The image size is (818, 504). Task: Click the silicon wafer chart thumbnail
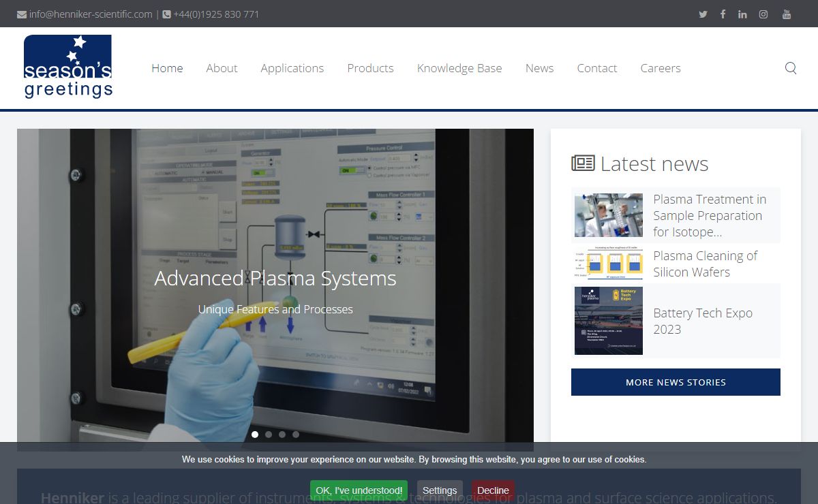(x=609, y=264)
